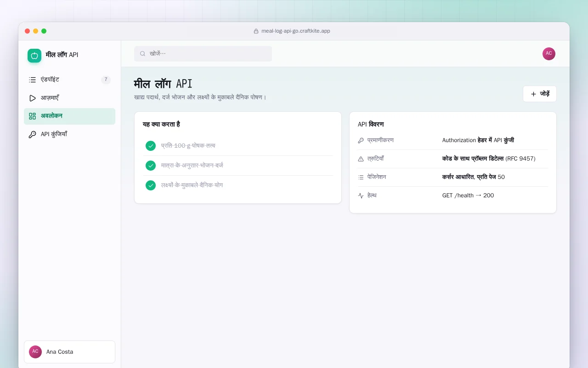
Task: Click the large मील लॉग API page heading
Action: (x=163, y=84)
